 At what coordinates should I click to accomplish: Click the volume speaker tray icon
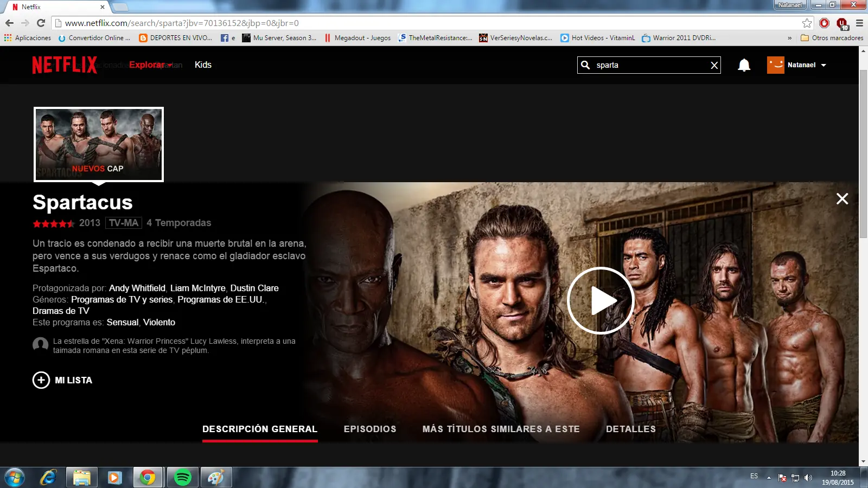(x=808, y=478)
